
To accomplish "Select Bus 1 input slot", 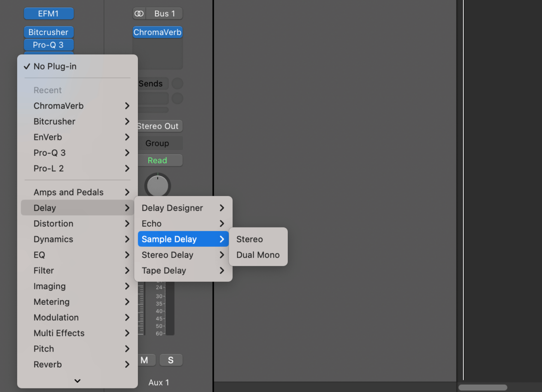I will (164, 13).
